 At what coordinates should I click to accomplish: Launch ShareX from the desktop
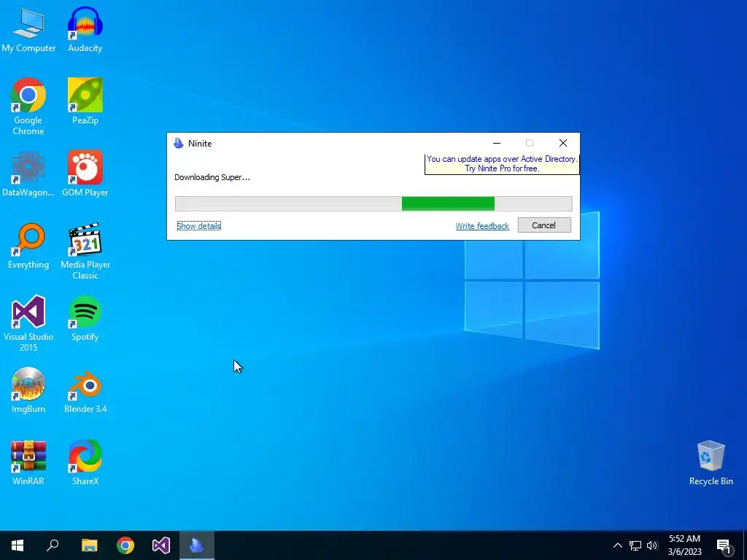click(85, 463)
